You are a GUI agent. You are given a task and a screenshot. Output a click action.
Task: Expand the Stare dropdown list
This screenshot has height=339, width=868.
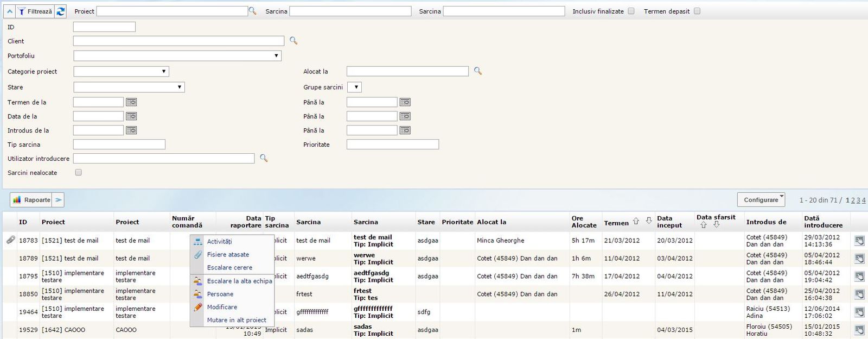click(x=129, y=87)
